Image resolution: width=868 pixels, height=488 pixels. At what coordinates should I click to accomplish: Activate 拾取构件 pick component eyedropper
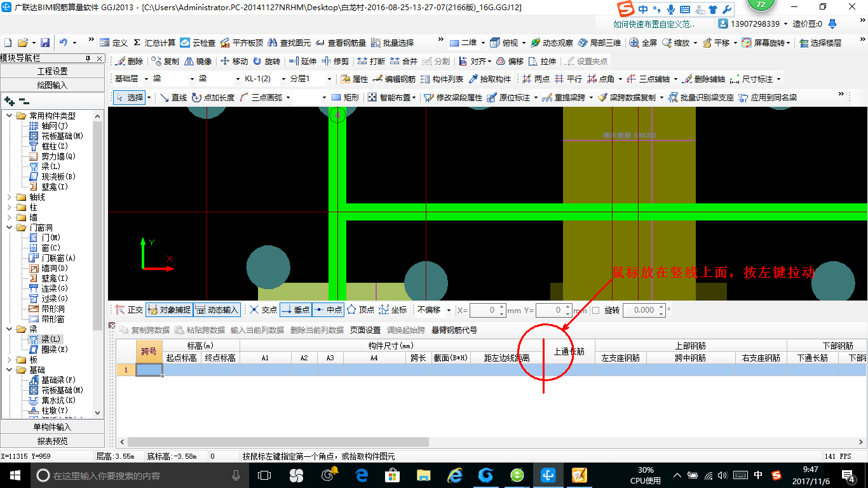(490, 79)
